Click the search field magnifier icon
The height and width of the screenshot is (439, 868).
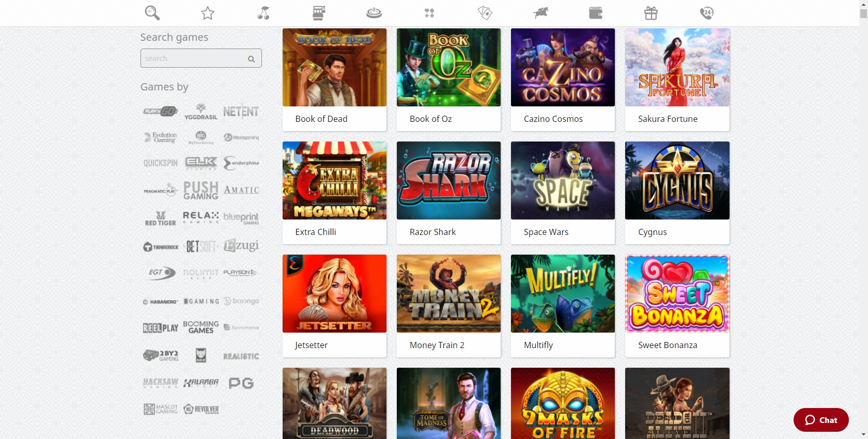click(251, 59)
